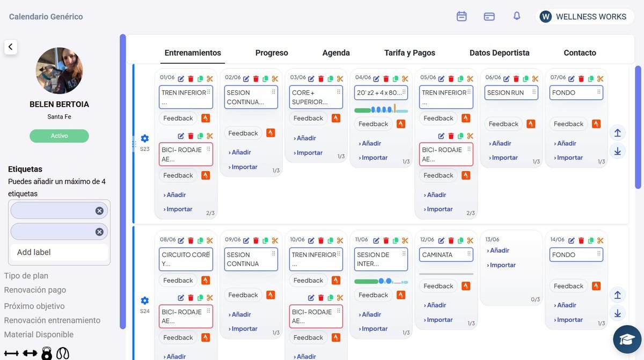This screenshot has width=644, height=360.
Task: Switch to Progreso tab
Action: click(x=272, y=53)
